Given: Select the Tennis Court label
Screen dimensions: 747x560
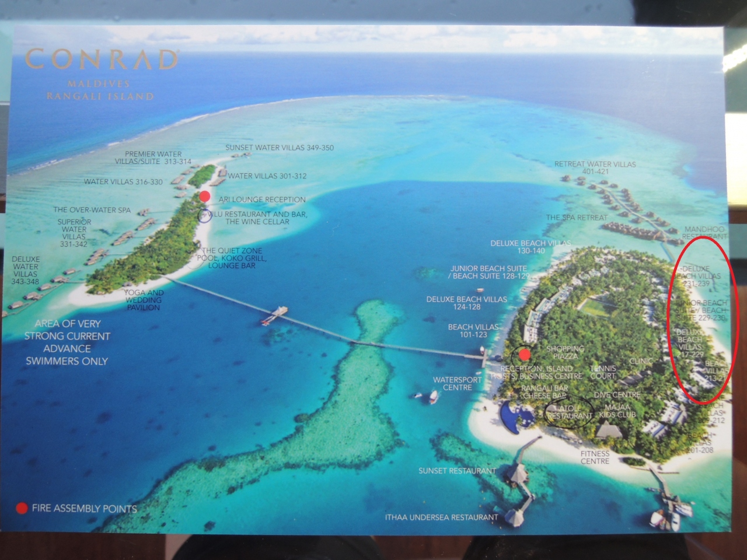Looking at the screenshot, I should point(603,372).
